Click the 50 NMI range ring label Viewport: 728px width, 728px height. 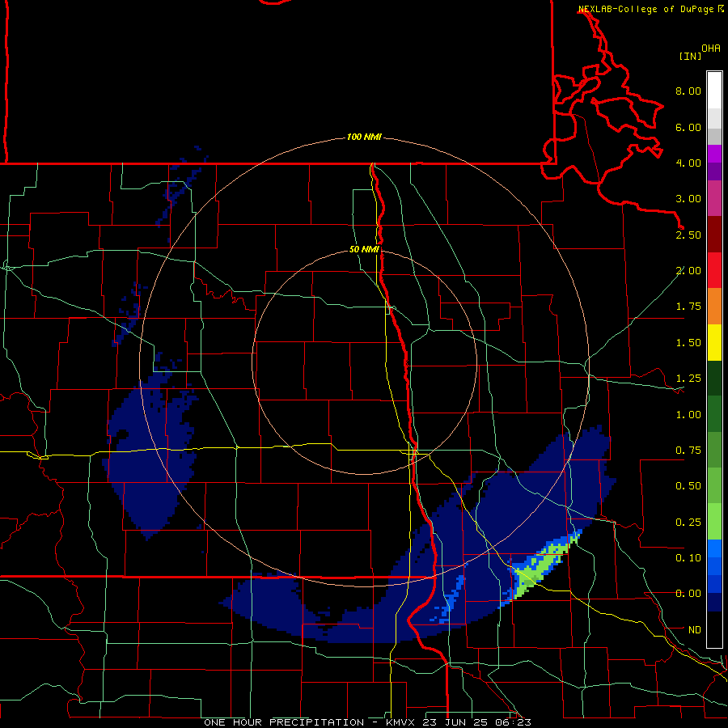[364, 250]
